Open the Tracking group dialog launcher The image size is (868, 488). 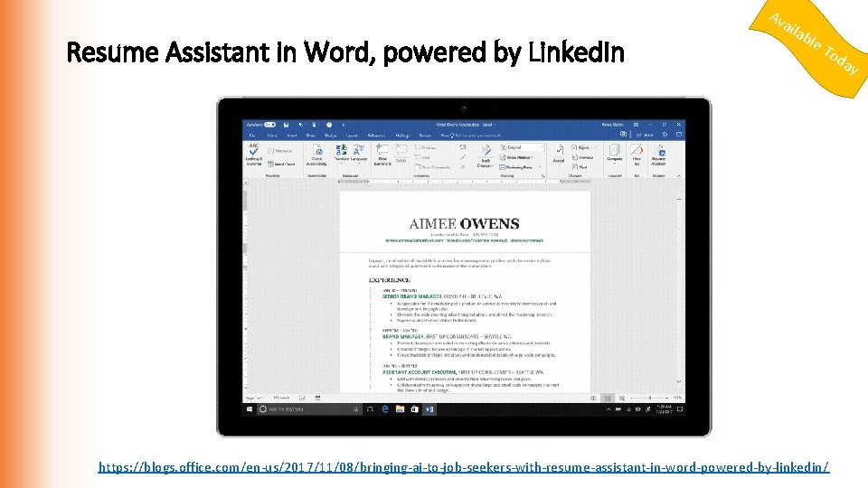543,176
